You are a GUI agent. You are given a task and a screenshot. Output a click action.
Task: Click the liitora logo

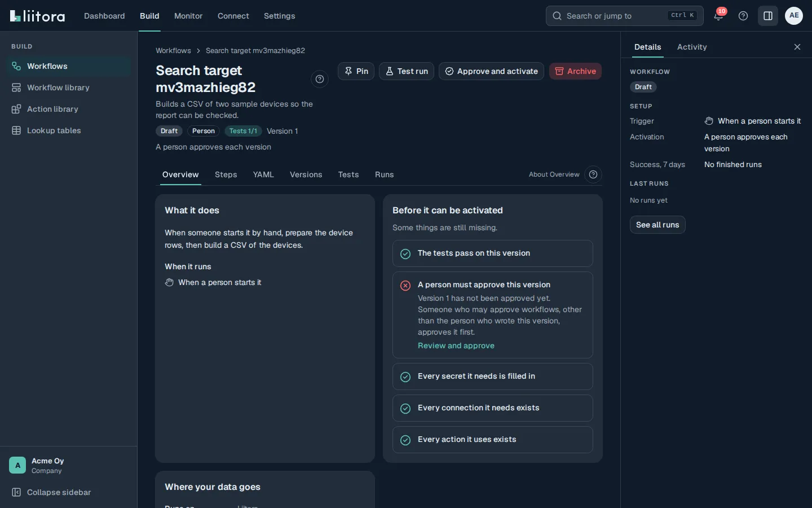37,16
